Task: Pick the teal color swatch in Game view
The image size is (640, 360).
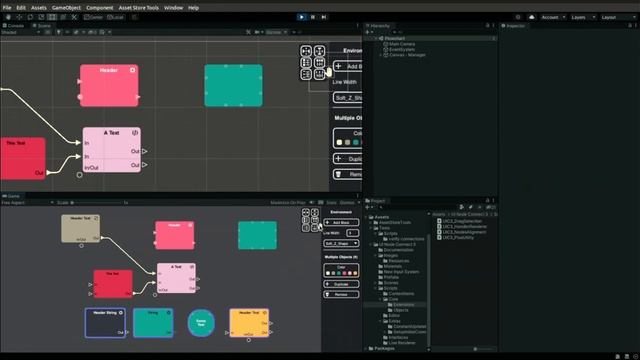Action: pyautogui.click(x=339, y=273)
